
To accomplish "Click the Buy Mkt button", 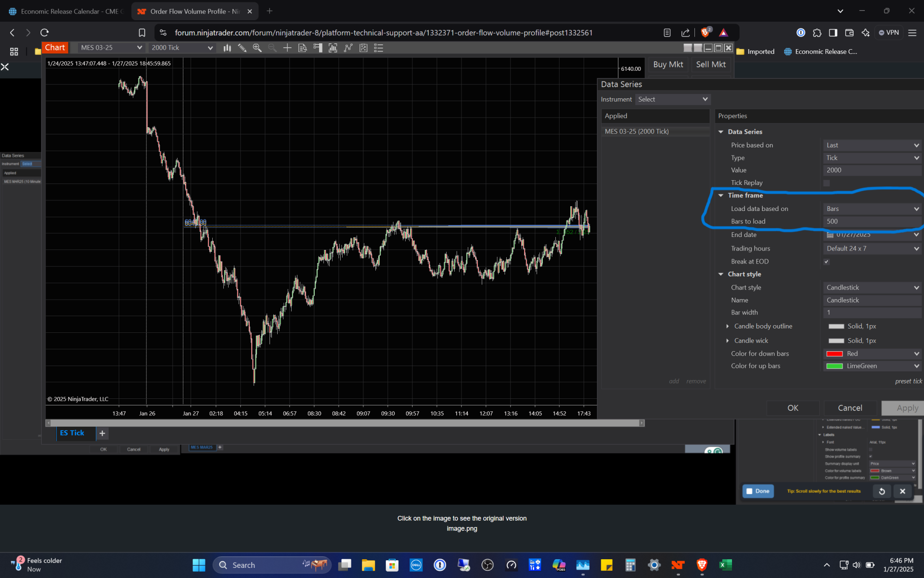I will (x=667, y=65).
